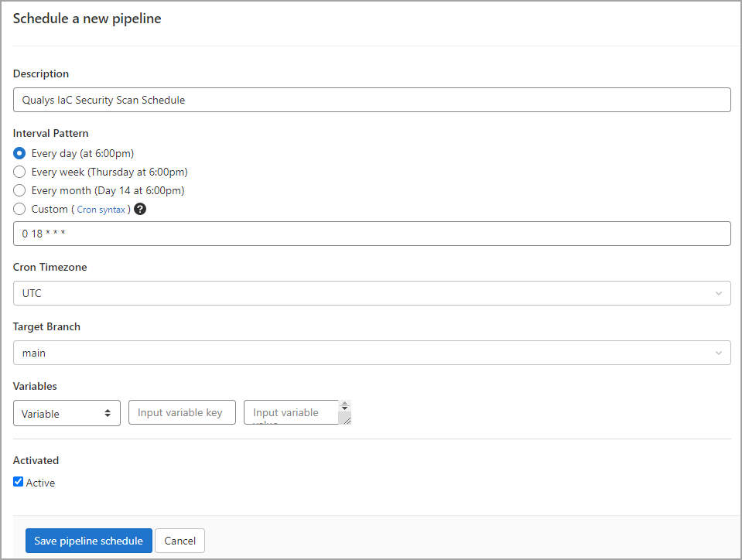The image size is (742, 560).
Task: Expand the Target Branch dropdown showing main
Action: [371, 353]
